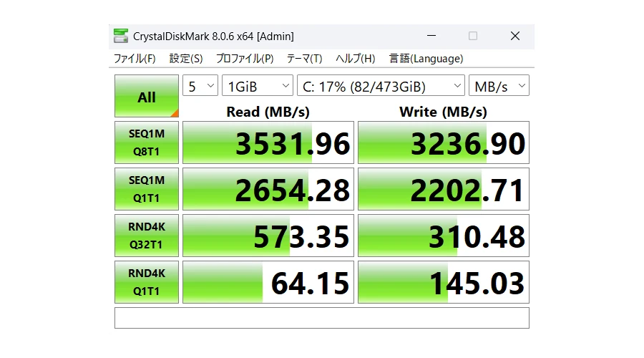
Task: Open the ヘルプ(H) menu
Action: 356,59
